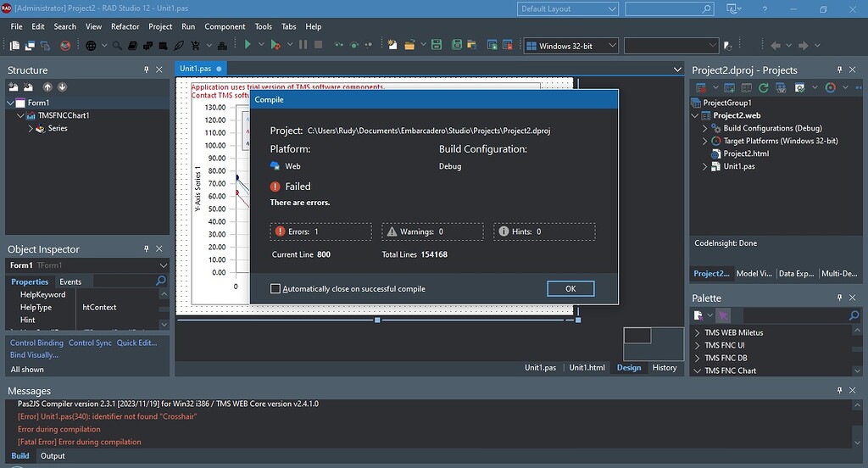This screenshot has width=868, height=468.
Task: Click Run With Debugging arrow with red bug
Action: point(275,45)
